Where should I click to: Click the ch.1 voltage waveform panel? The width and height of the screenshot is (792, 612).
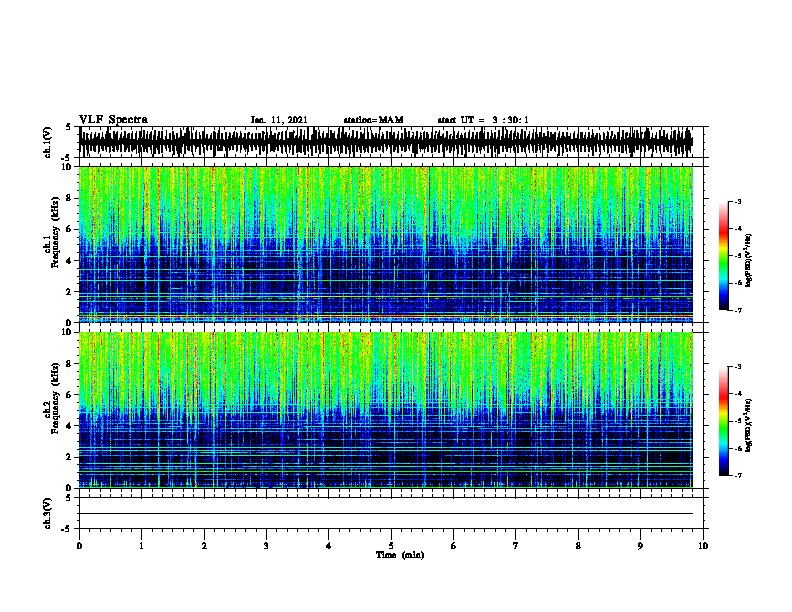pyautogui.click(x=391, y=142)
